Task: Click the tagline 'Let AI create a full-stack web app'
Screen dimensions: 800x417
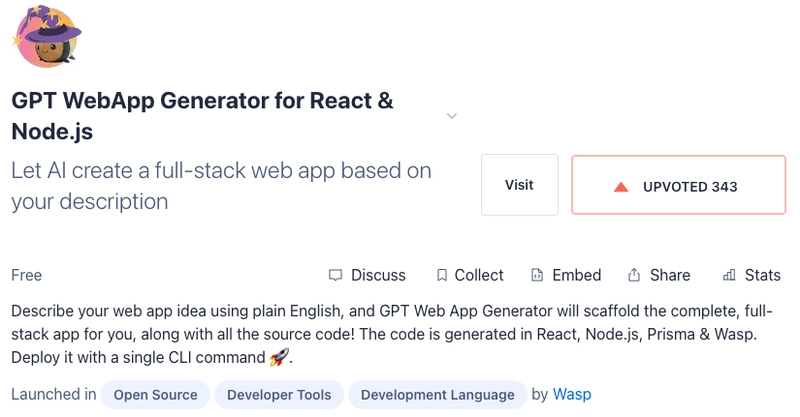Action: (221, 186)
